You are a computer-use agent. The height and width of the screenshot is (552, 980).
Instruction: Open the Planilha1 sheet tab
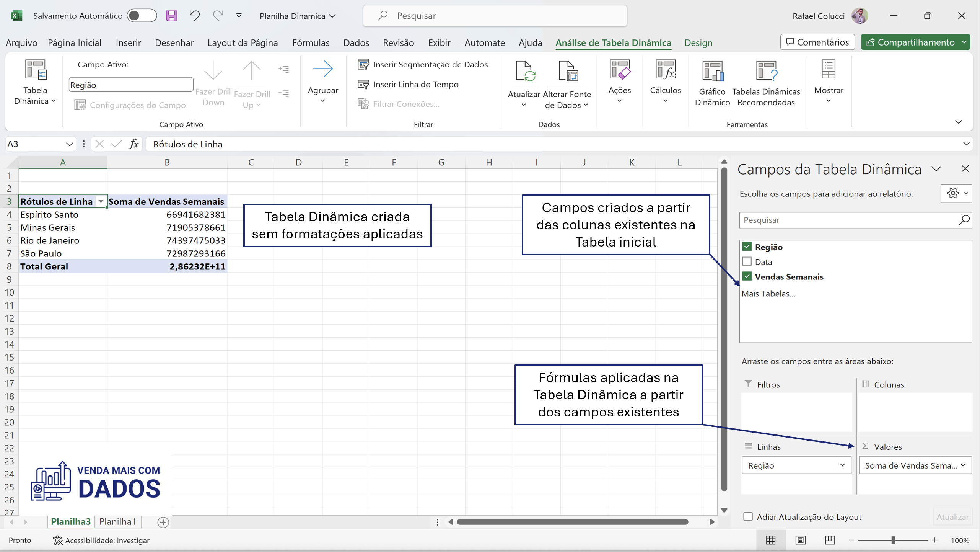tap(117, 521)
